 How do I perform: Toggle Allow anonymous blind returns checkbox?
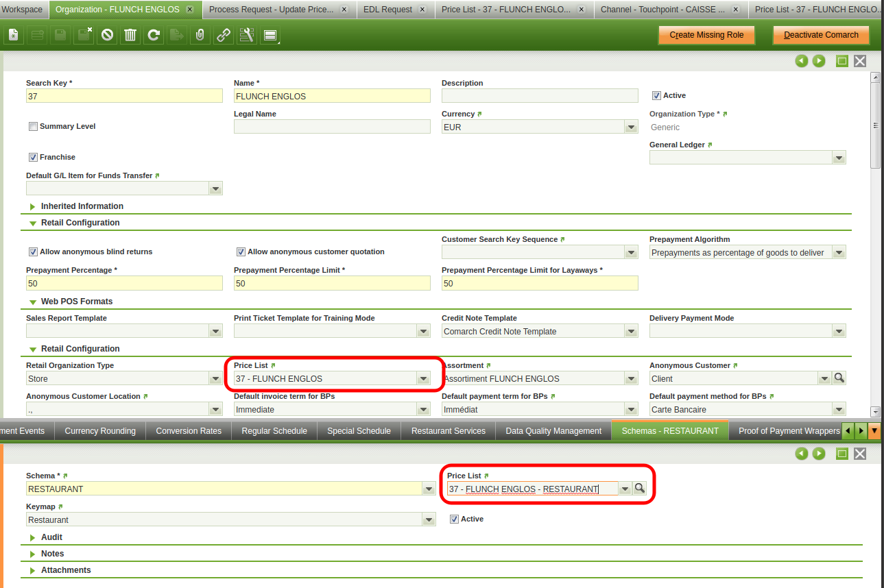pyautogui.click(x=33, y=252)
